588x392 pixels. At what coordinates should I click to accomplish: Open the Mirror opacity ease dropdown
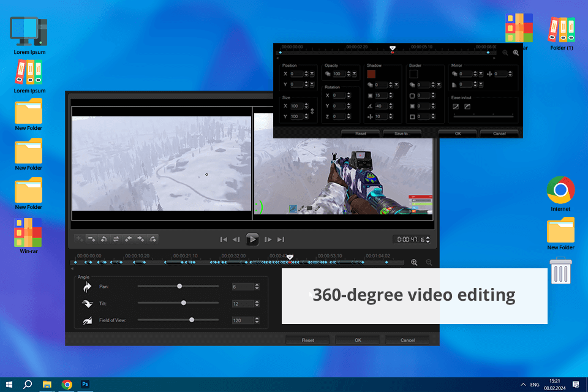click(481, 74)
